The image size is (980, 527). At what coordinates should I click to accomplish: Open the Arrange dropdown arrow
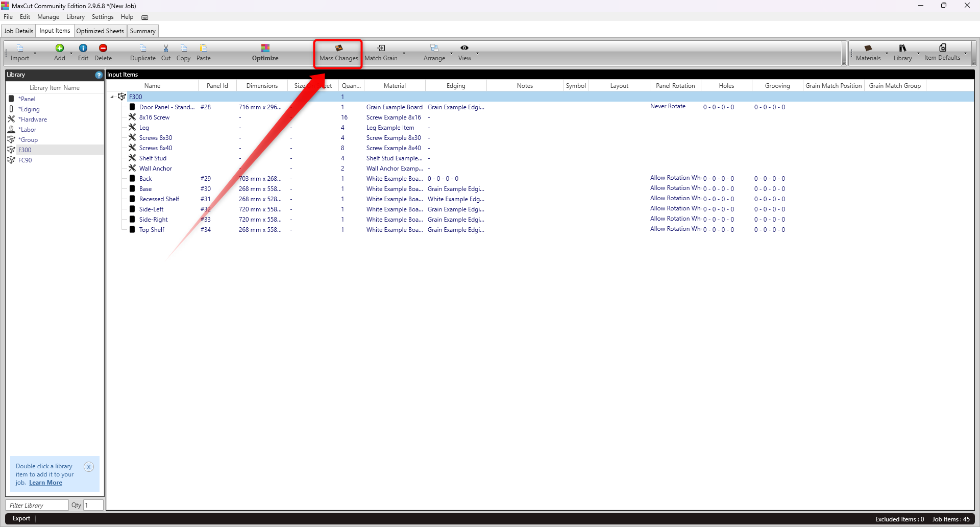pyautogui.click(x=451, y=53)
